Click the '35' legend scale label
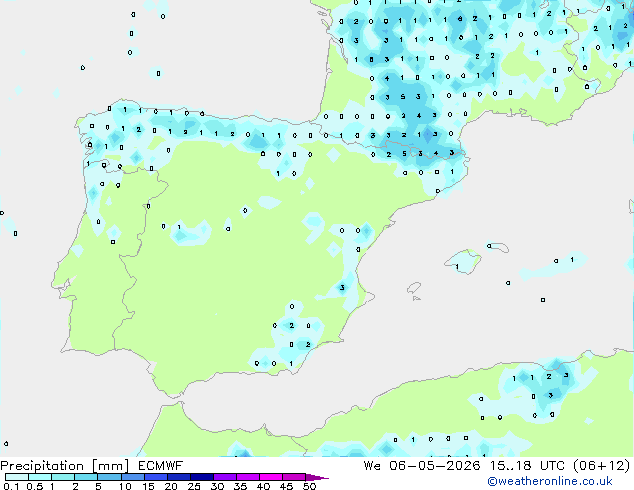This screenshot has height=490, width=634. (240, 486)
